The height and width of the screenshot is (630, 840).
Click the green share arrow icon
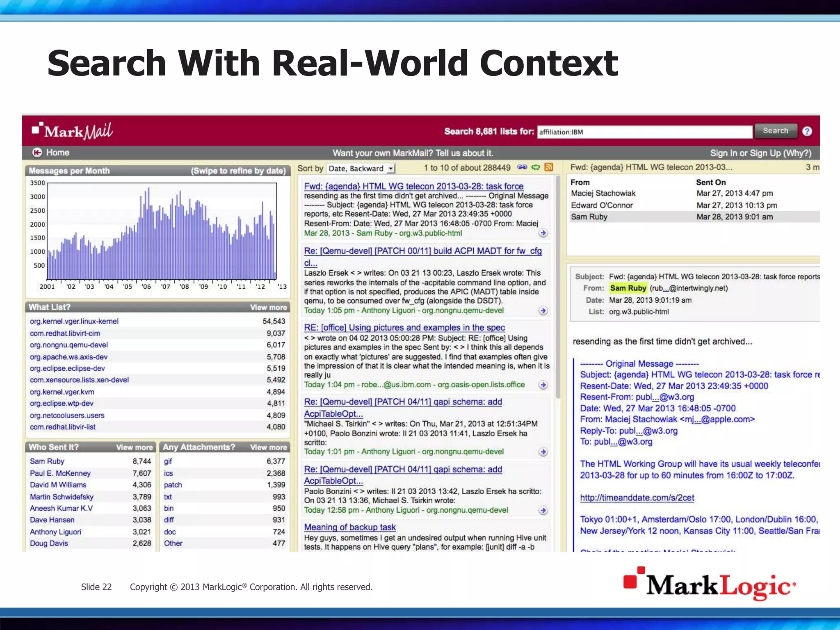click(536, 167)
